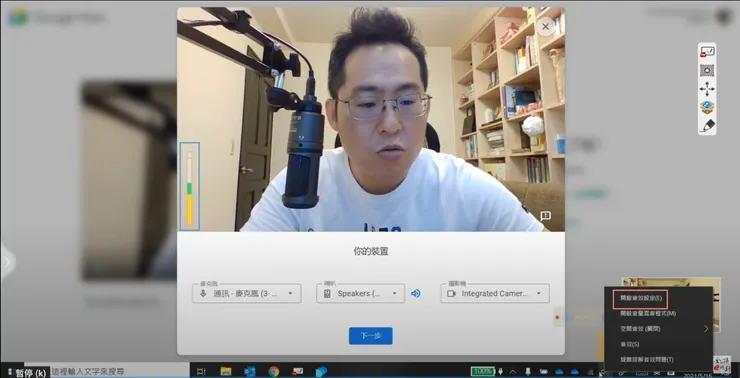
Task: Close the device setup dialog
Action: point(546,26)
